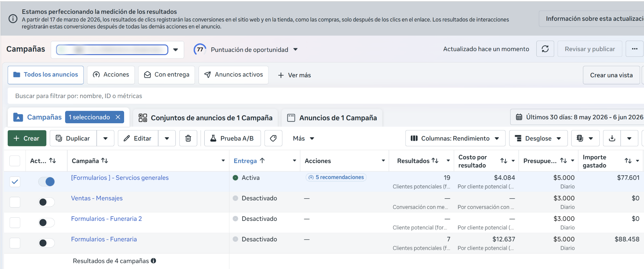Open Columnas: Rendimiento dropdown

pyautogui.click(x=455, y=138)
